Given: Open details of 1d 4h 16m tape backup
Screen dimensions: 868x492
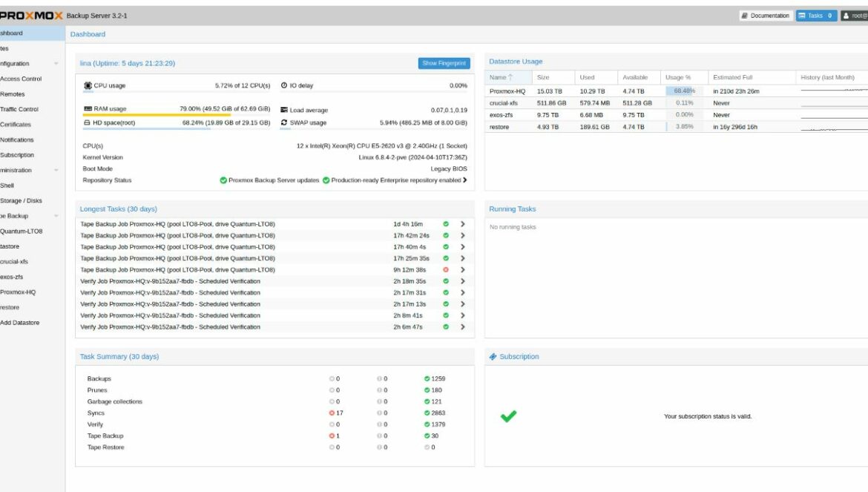Looking at the screenshot, I should 463,224.
